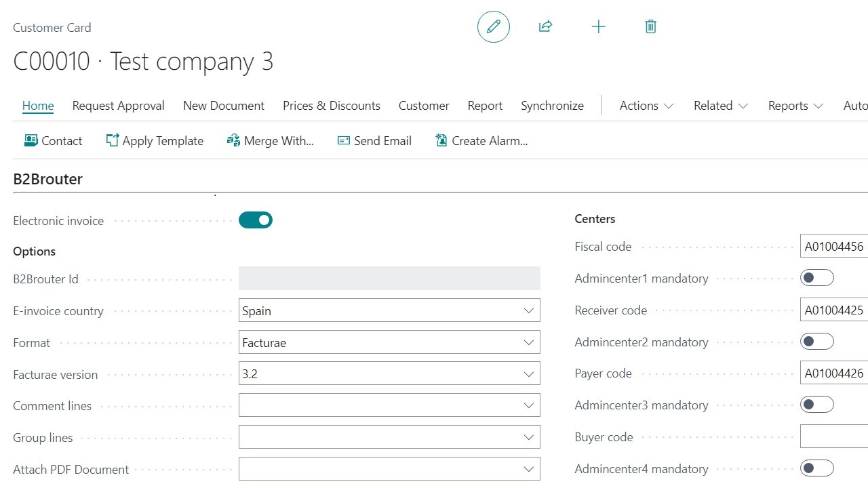The width and height of the screenshot is (868, 488).
Task: Click the empty Buyer code field
Action: (834, 437)
